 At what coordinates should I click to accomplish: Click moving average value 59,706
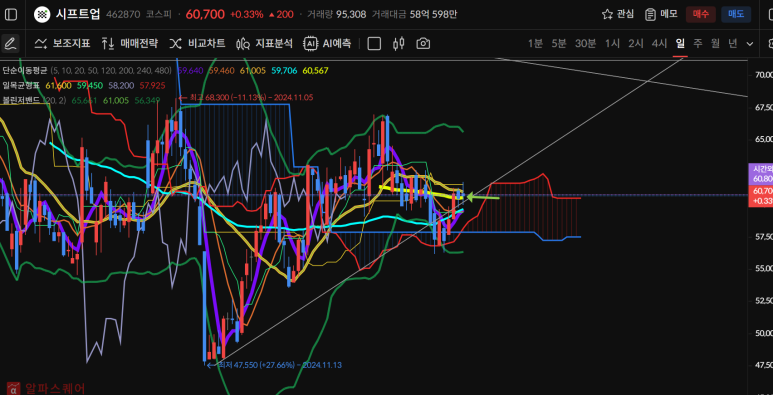[x=284, y=71]
